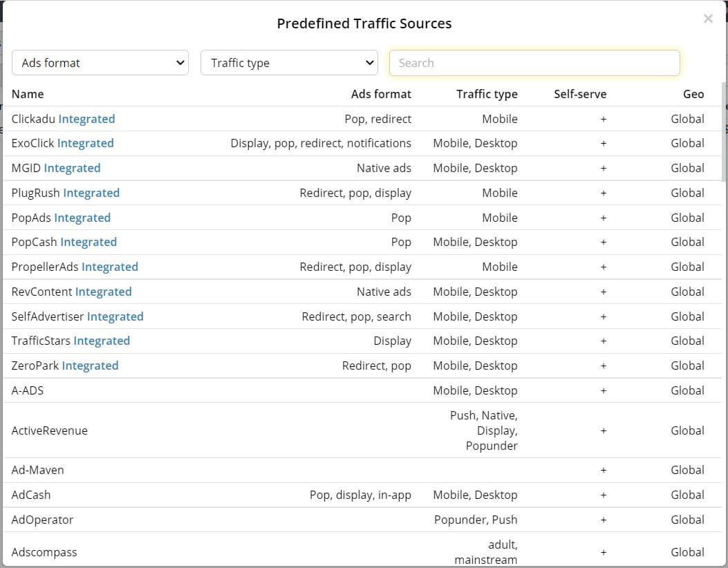Expand the Traffic type dropdown
This screenshot has width=728, height=568.
(x=289, y=63)
